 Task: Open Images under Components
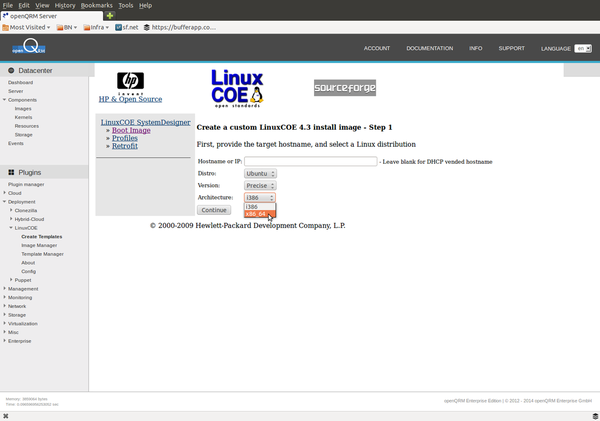pos(23,109)
